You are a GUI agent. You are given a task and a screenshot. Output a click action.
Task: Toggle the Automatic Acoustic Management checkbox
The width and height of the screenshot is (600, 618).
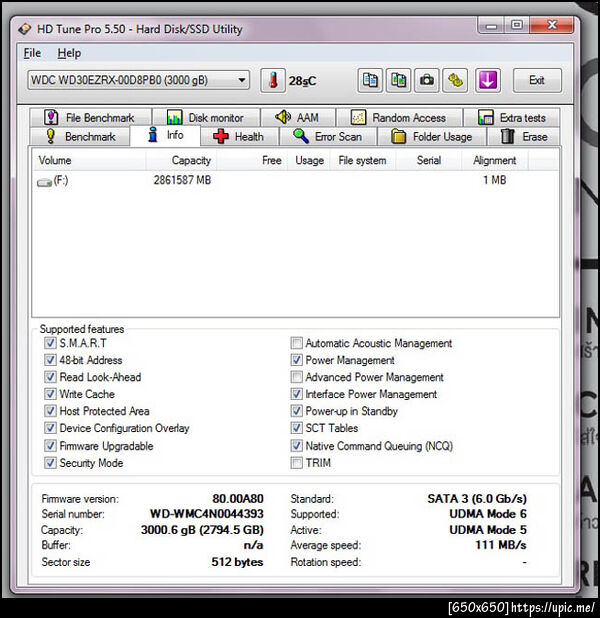pos(296,343)
